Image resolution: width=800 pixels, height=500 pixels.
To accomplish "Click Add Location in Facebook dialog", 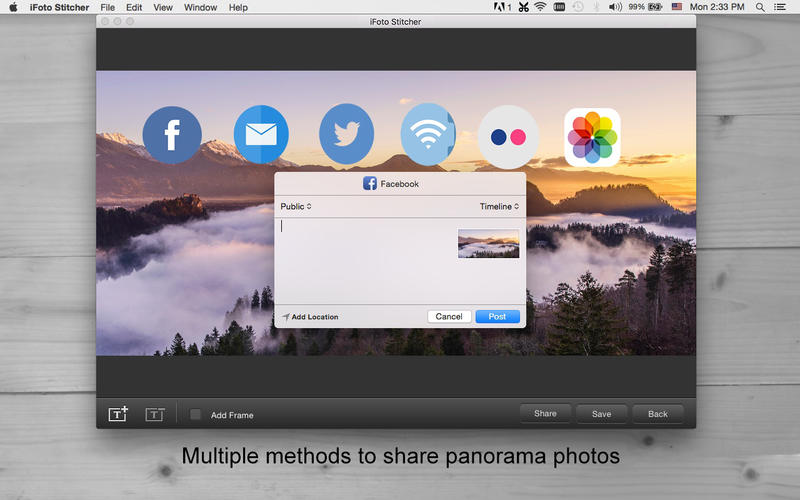I will [310, 317].
